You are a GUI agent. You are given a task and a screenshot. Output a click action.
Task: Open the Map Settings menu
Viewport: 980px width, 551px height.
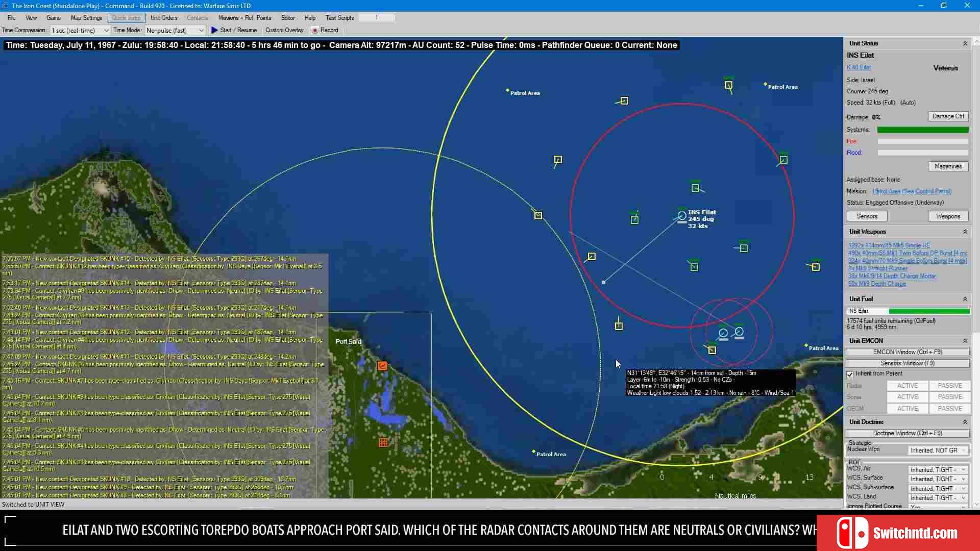tap(86, 18)
